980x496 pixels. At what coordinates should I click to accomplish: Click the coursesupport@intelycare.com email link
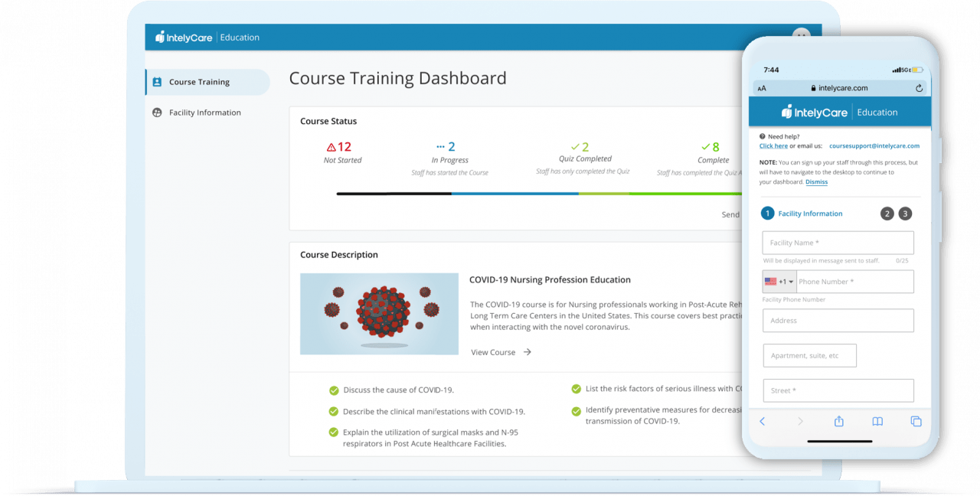coord(874,145)
